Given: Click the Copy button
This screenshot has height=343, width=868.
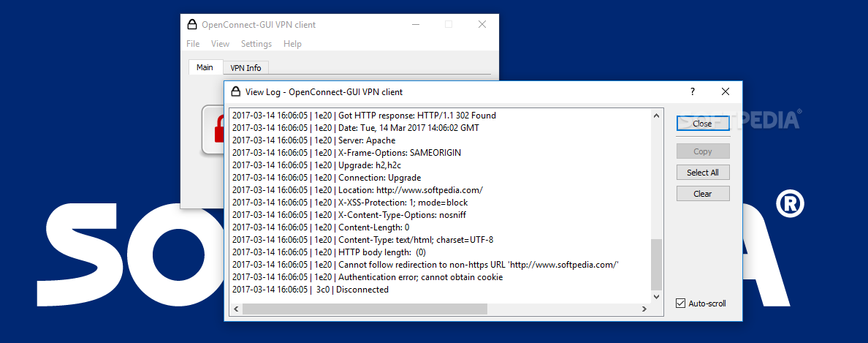Looking at the screenshot, I should pyautogui.click(x=702, y=151).
